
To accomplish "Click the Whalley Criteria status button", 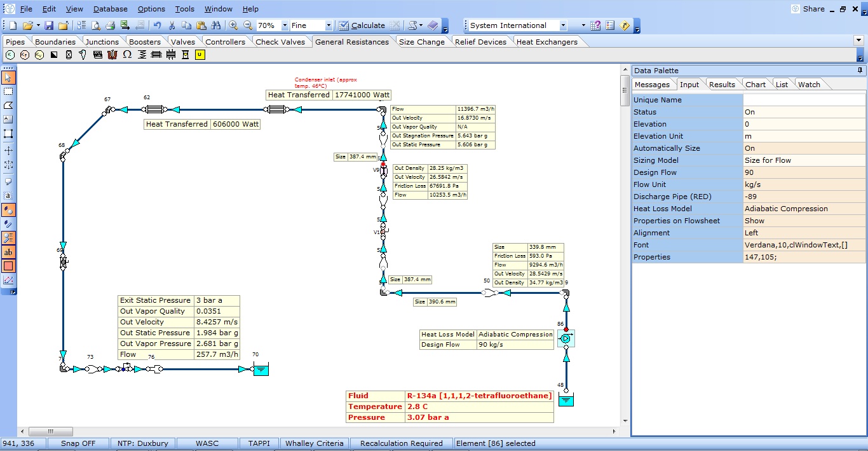I will tap(314, 443).
